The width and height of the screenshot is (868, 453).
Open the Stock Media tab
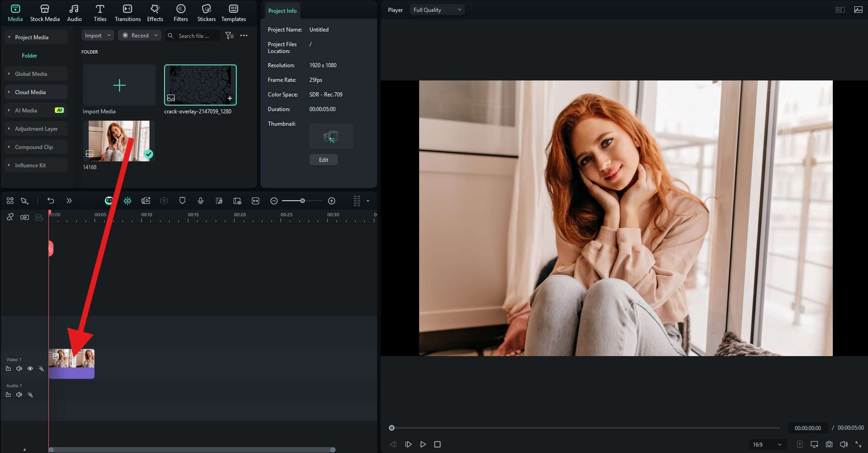(x=45, y=13)
